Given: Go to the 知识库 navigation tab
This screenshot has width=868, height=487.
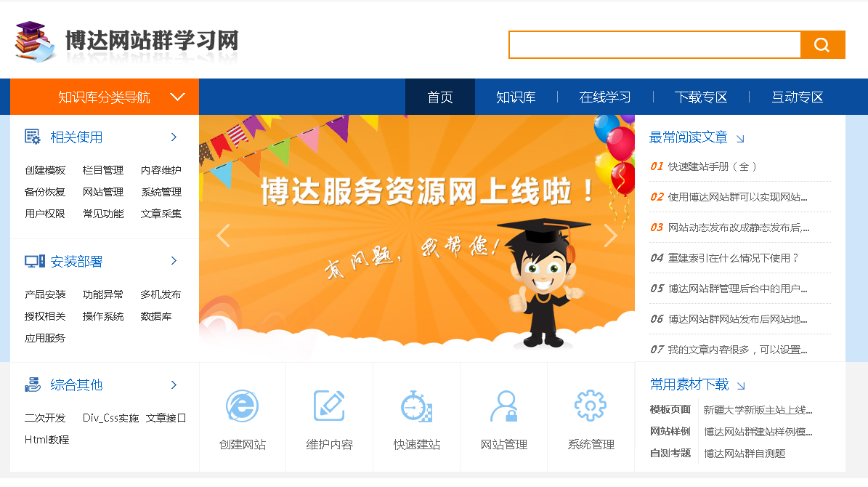Looking at the screenshot, I should point(516,97).
